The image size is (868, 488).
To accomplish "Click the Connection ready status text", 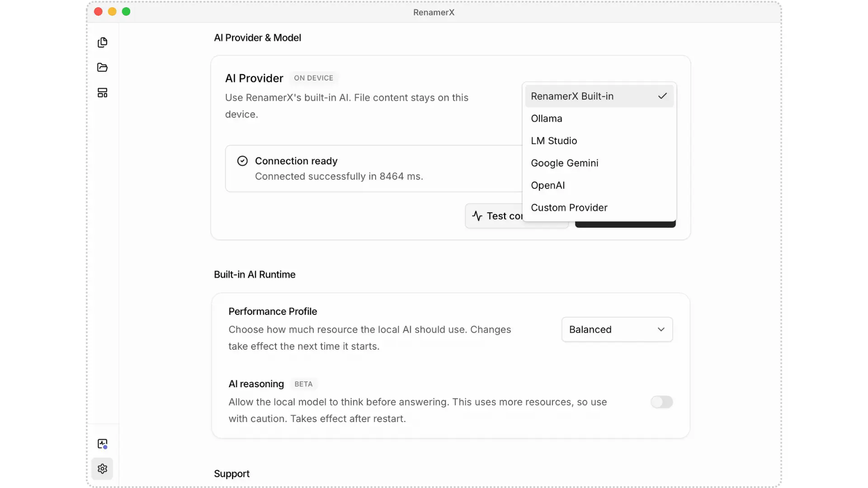I will coord(296,161).
